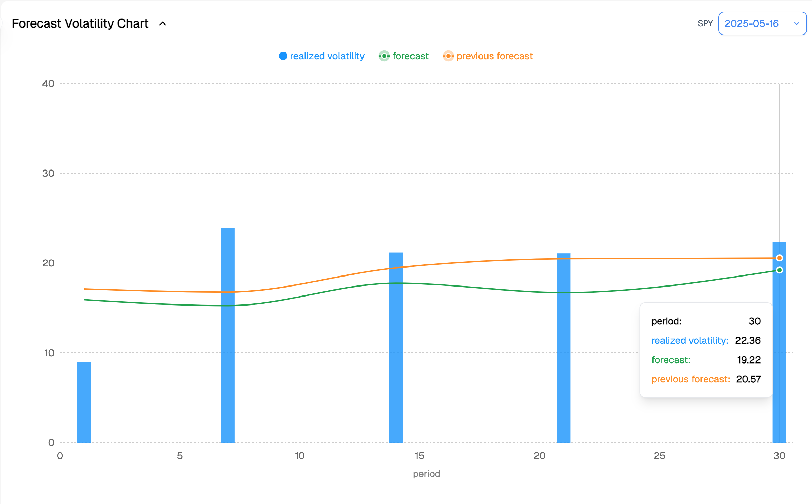The image size is (812, 504).
Task: Click the tallest blue bar near period 7
Action: [x=228, y=345]
